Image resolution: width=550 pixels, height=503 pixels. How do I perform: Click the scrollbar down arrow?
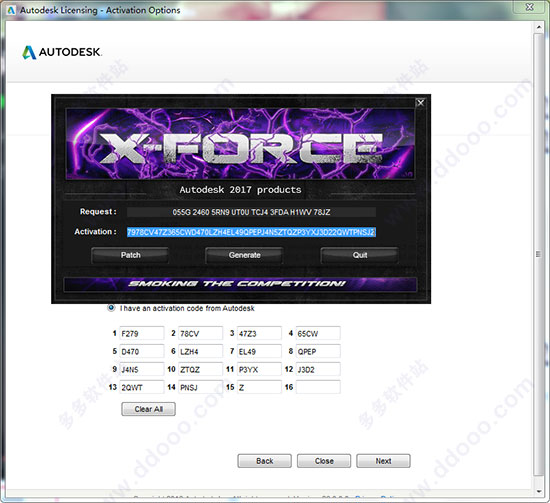click(x=539, y=491)
